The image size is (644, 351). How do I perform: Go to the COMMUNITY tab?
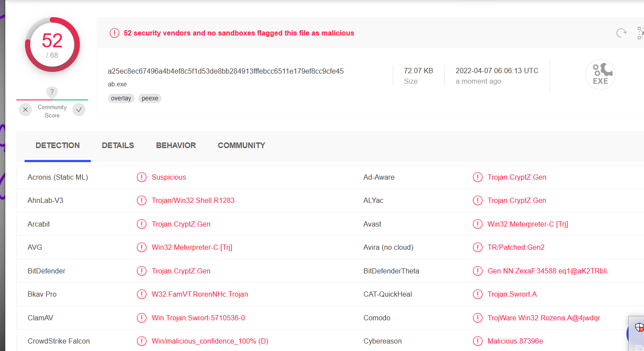point(242,145)
